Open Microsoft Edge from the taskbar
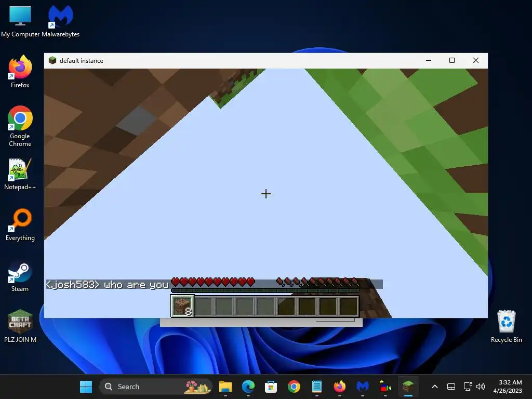The height and width of the screenshot is (399, 532). pyautogui.click(x=248, y=387)
